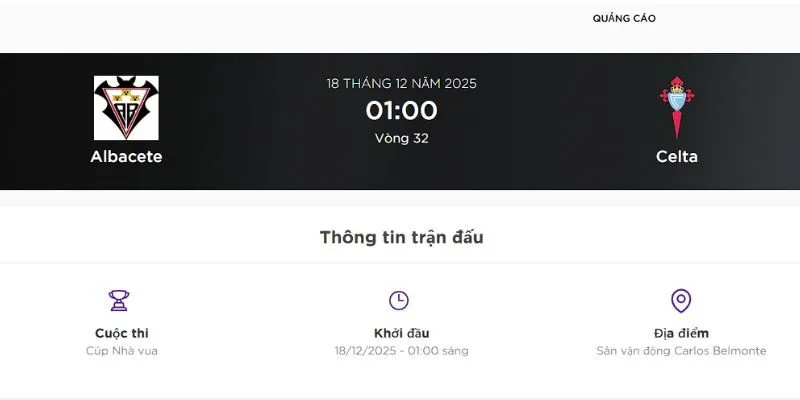Click the location pin venue icon
The height and width of the screenshot is (400, 800).
coord(681,300)
